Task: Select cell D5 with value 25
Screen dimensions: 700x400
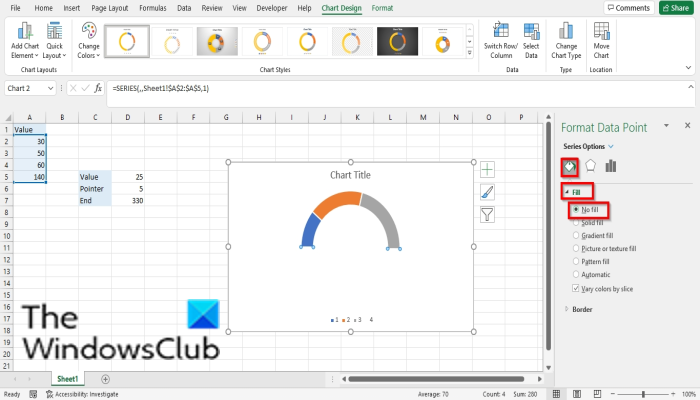Action: [128, 177]
